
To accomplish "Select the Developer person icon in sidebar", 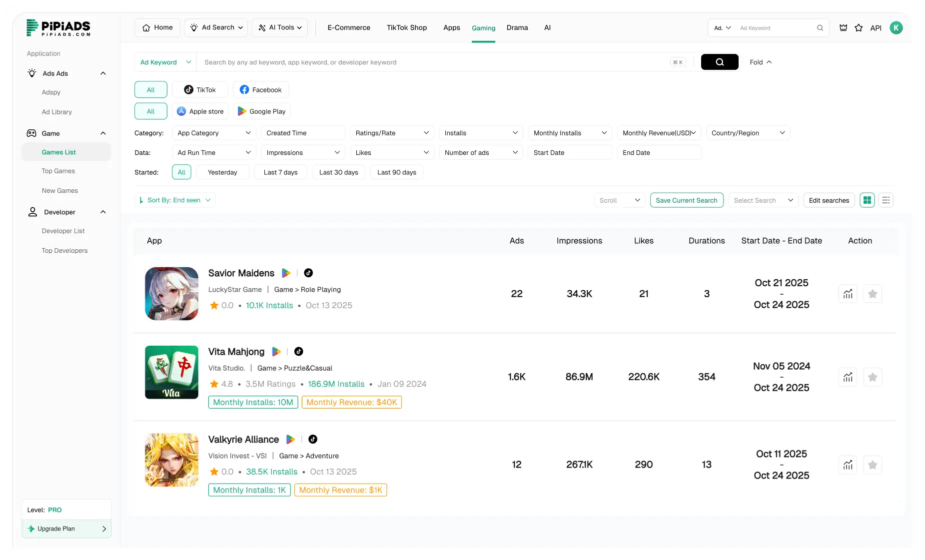I will [x=32, y=212].
